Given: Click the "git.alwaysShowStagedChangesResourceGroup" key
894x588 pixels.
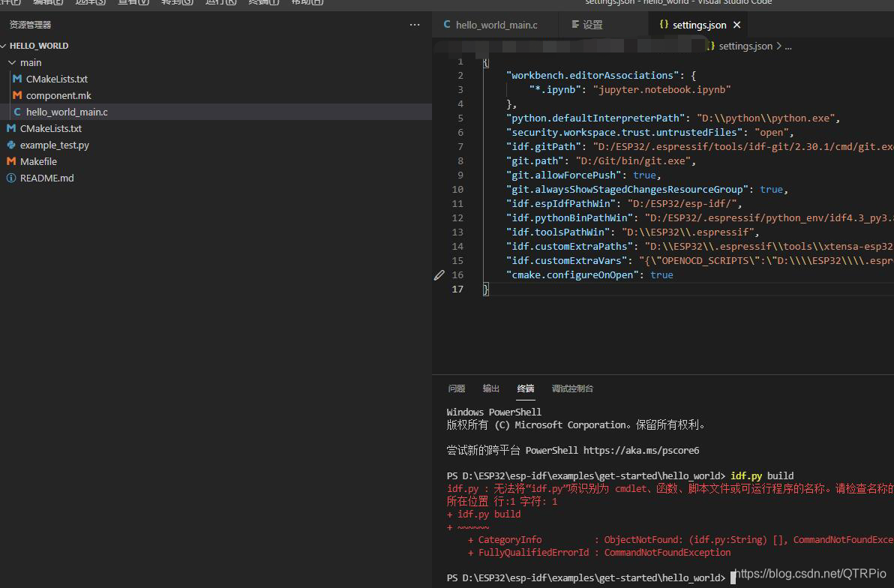Looking at the screenshot, I should (x=627, y=189).
